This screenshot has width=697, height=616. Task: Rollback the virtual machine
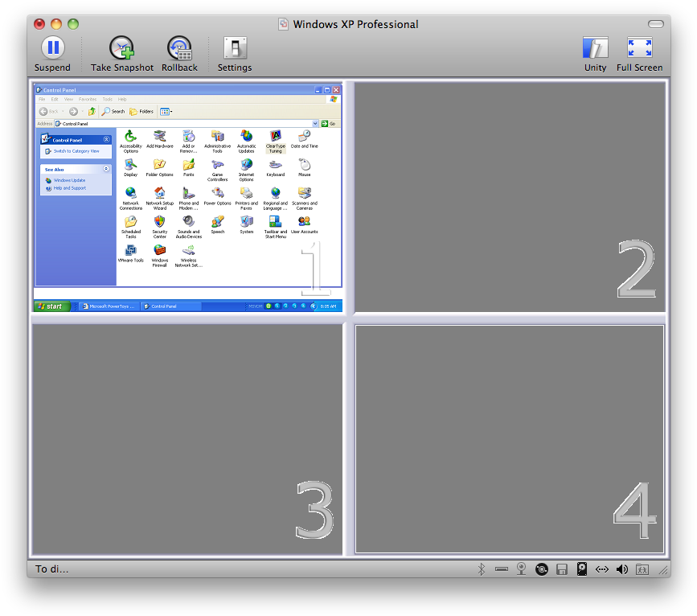pos(179,47)
